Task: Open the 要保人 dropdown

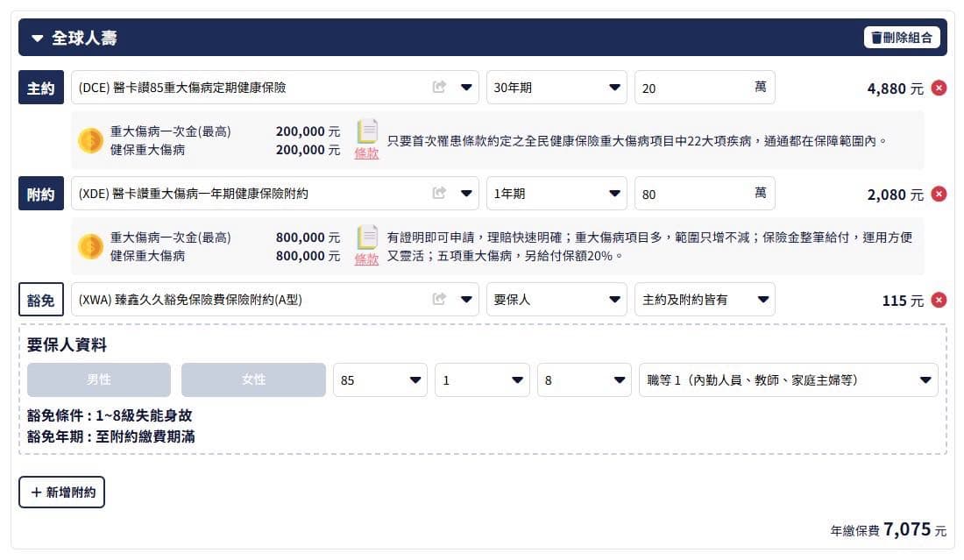Action: 556,300
